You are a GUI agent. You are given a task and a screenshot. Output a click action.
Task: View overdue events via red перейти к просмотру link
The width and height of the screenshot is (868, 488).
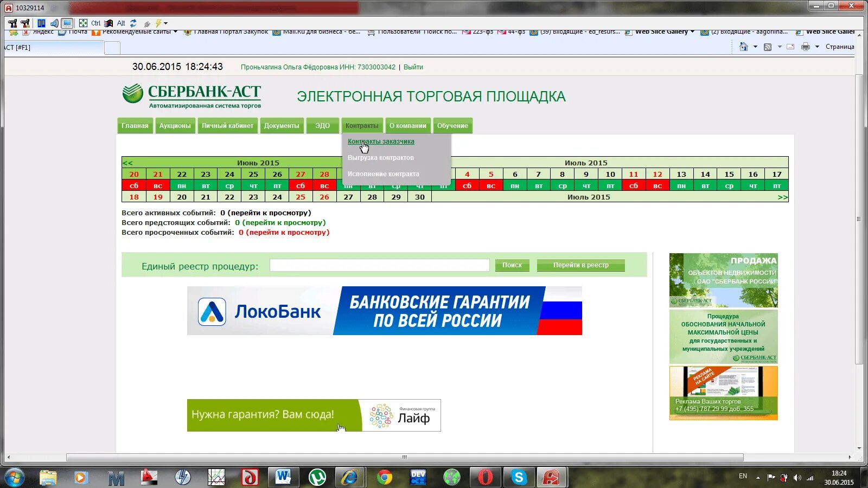click(x=288, y=233)
